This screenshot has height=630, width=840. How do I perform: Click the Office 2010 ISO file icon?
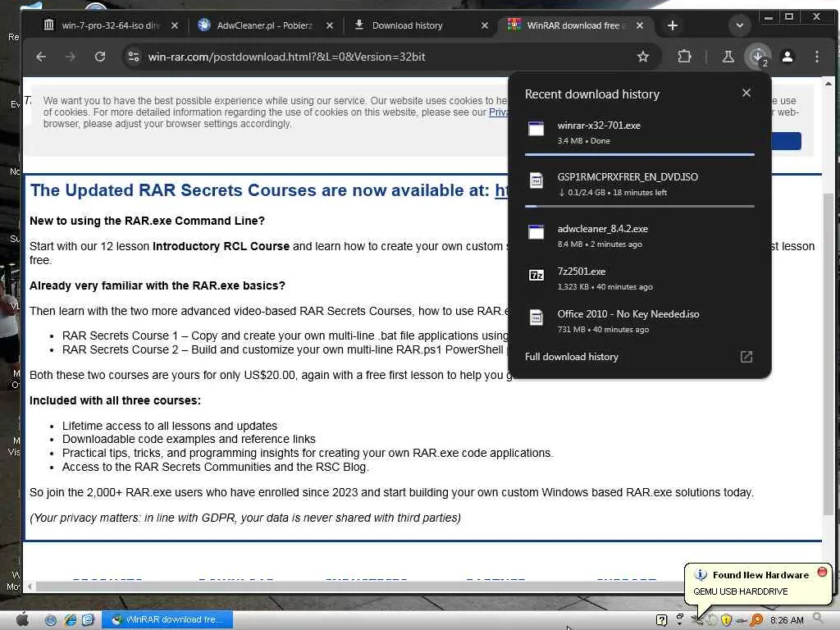[x=536, y=317]
